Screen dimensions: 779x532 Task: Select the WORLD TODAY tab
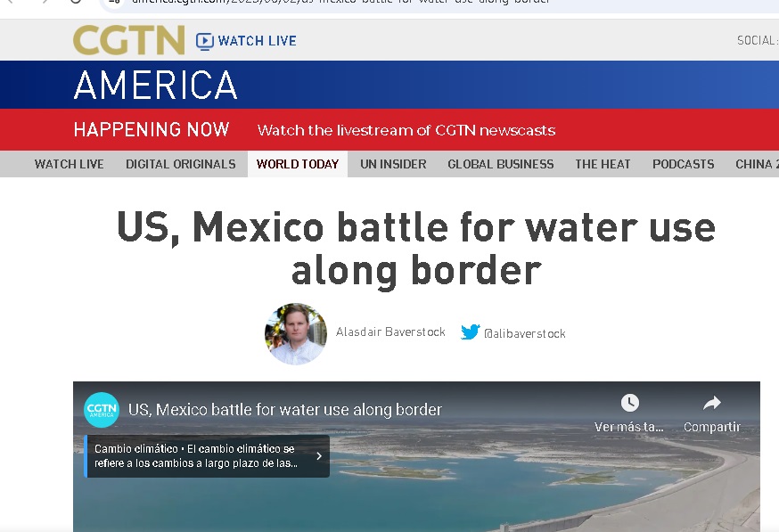(x=297, y=164)
